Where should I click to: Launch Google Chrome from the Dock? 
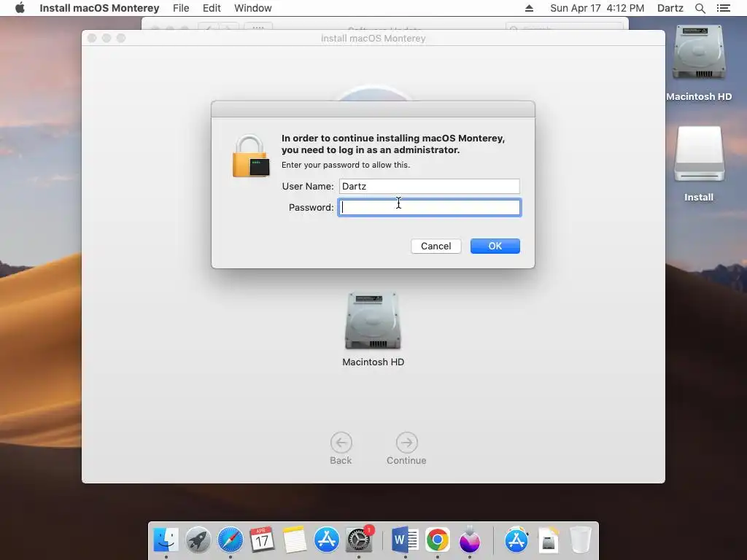click(x=438, y=540)
